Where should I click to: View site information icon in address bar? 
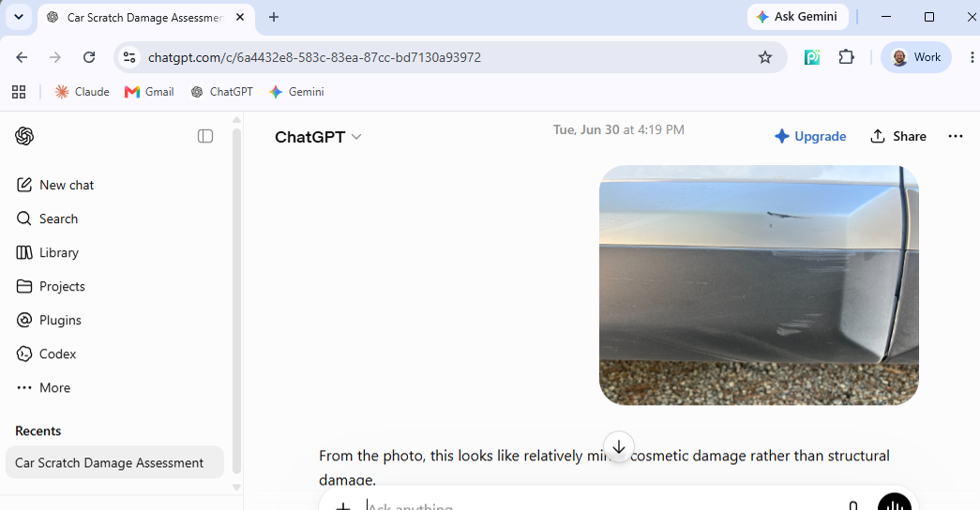pyautogui.click(x=129, y=57)
